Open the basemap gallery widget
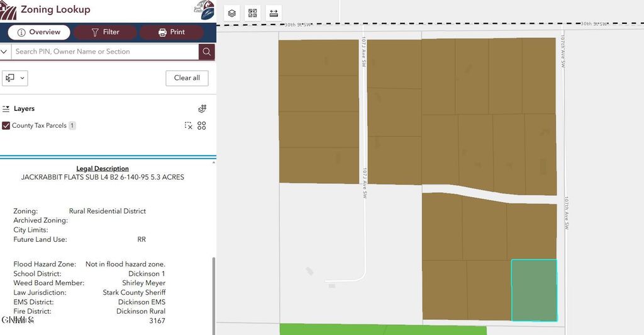This screenshot has width=644, height=335. click(253, 13)
